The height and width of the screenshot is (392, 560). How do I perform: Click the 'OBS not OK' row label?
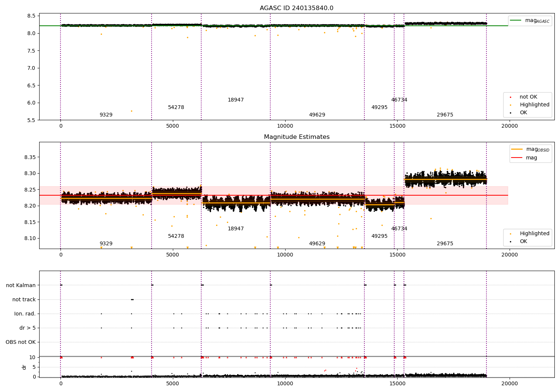click(x=21, y=342)
